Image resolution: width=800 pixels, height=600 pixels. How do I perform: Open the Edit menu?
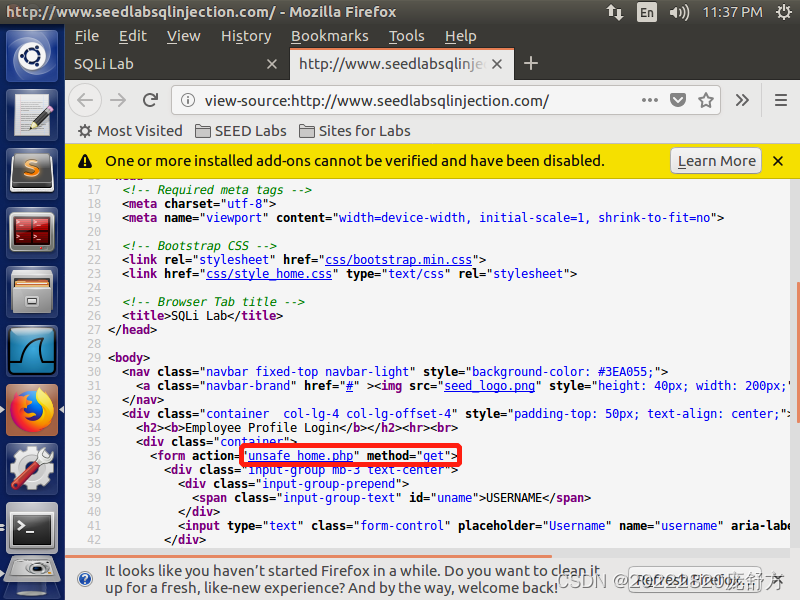(133, 36)
